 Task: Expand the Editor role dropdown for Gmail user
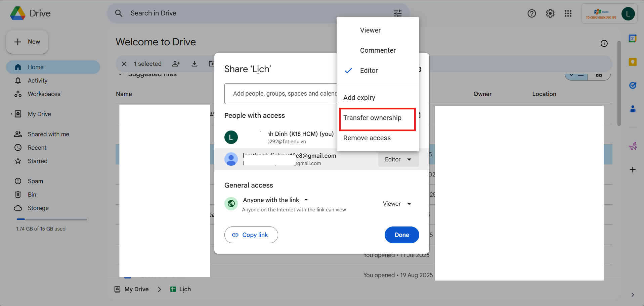point(398,159)
